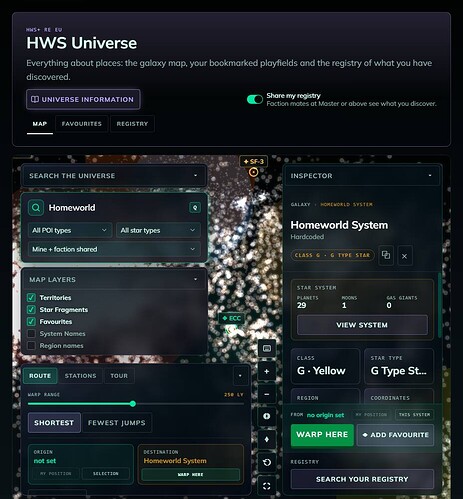Collapse the route panel with its arrow
The height and width of the screenshot is (499, 463).
point(240,376)
